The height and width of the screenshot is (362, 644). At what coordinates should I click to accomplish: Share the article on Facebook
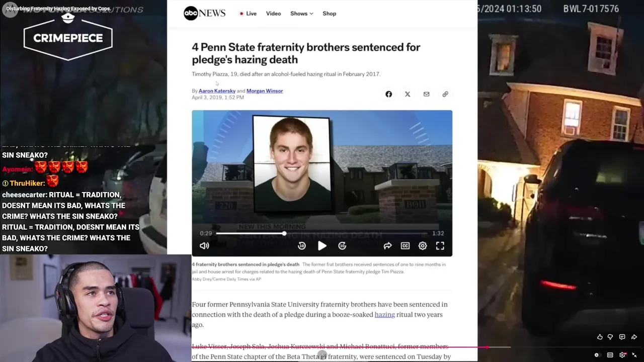click(388, 94)
